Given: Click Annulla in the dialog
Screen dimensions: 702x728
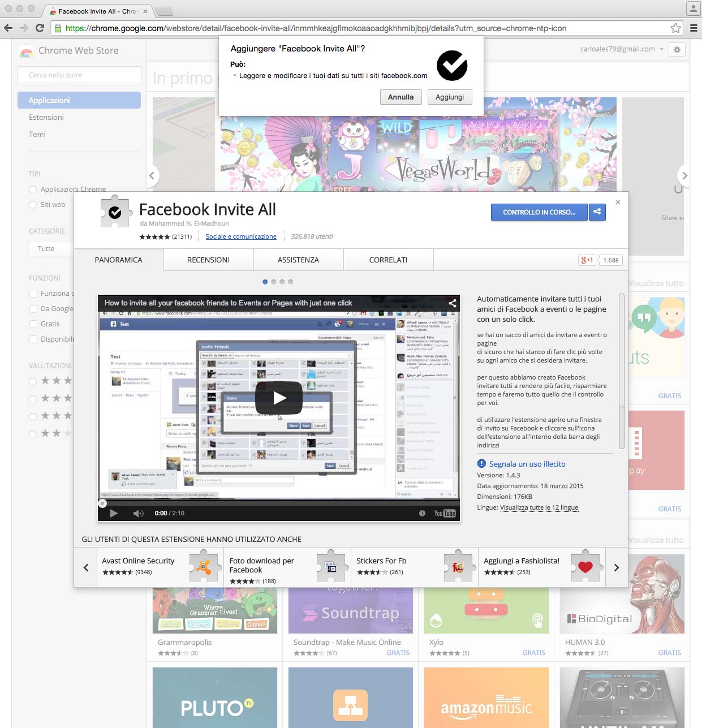Looking at the screenshot, I should click(400, 97).
